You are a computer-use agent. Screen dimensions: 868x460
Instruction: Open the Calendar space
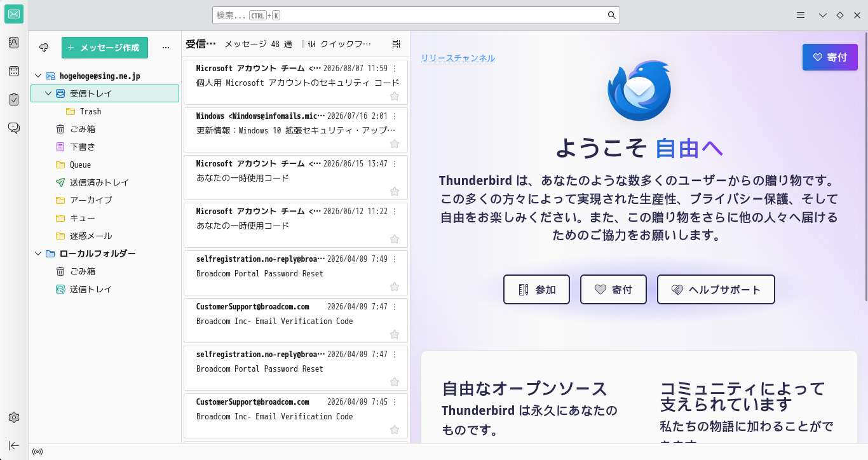point(14,71)
